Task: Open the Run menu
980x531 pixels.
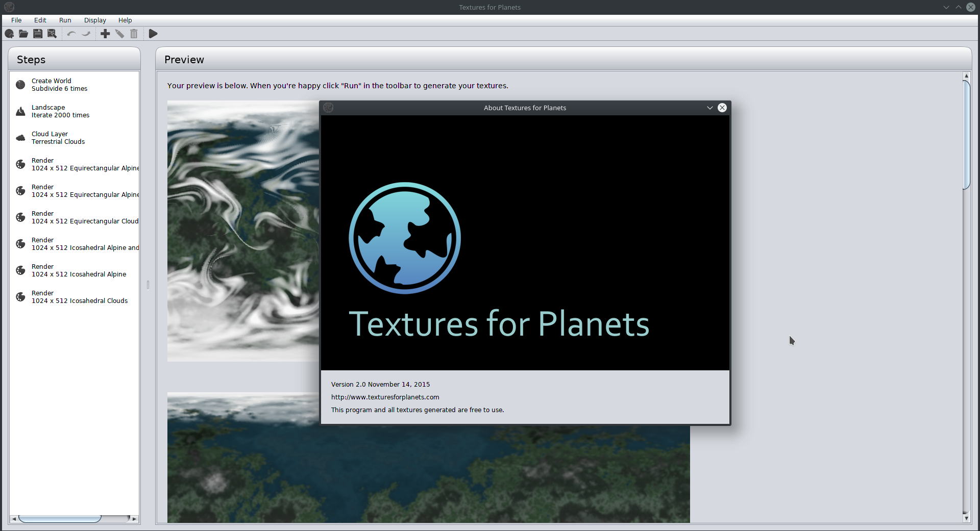Action: pos(65,20)
